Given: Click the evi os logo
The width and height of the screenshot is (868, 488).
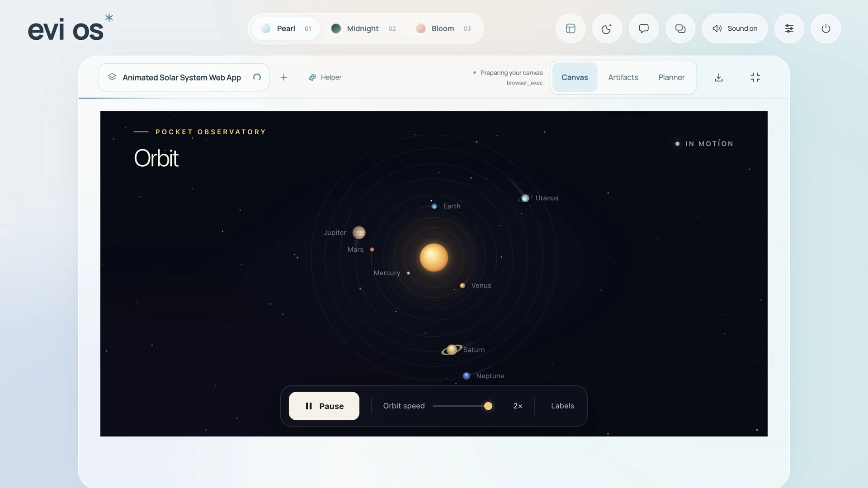Looking at the screenshot, I should (x=71, y=28).
